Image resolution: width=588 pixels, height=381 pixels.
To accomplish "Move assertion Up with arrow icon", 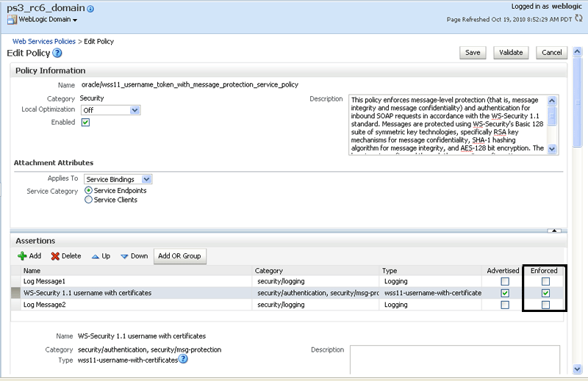I will click(x=96, y=256).
